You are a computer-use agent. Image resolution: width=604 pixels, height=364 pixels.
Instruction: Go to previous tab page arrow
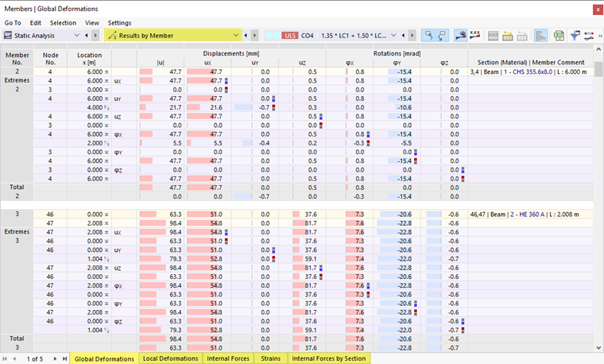pyautogui.click(x=14, y=358)
